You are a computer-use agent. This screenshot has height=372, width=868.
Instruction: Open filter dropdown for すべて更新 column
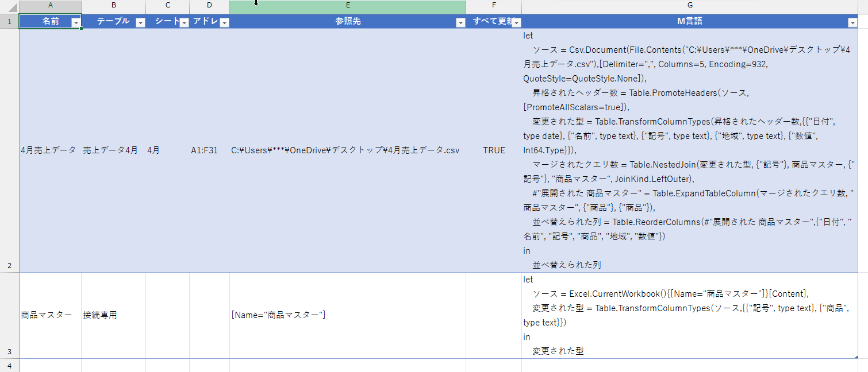(x=516, y=22)
